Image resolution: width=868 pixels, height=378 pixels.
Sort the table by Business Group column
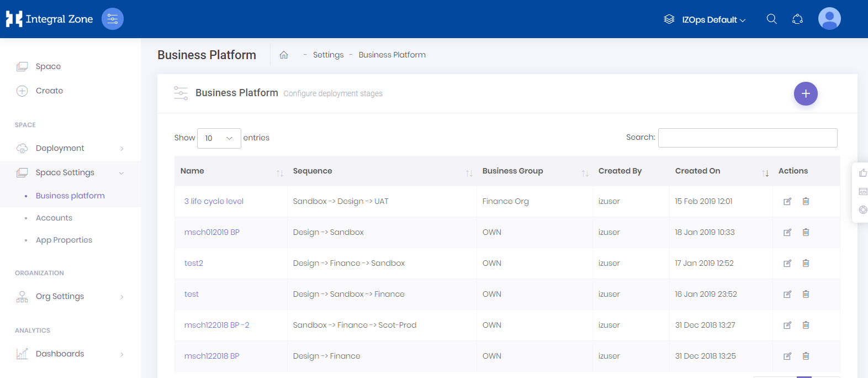click(534, 171)
